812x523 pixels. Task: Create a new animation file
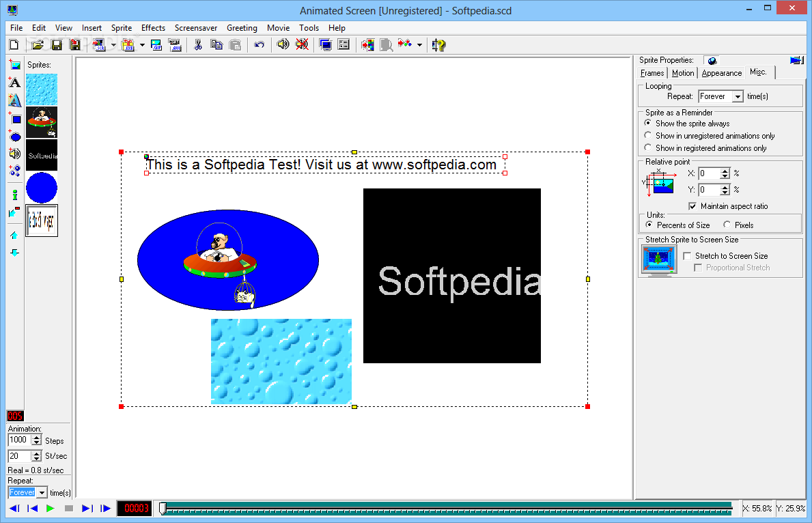click(x=14, y=45)
